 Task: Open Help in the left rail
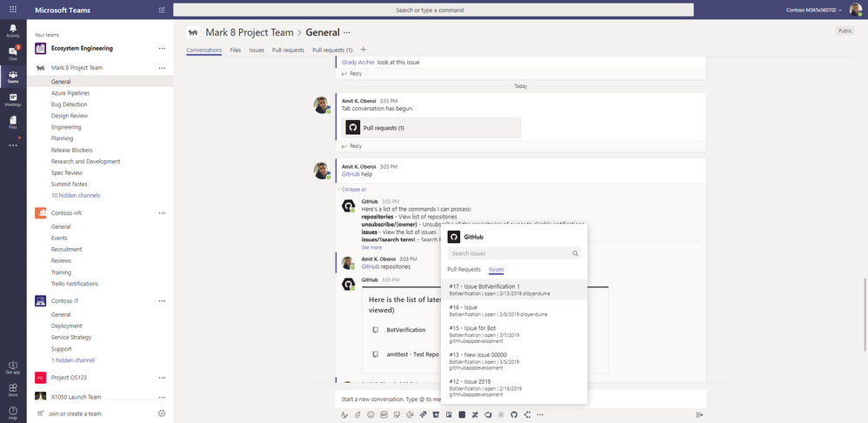[x=13, y=413]
